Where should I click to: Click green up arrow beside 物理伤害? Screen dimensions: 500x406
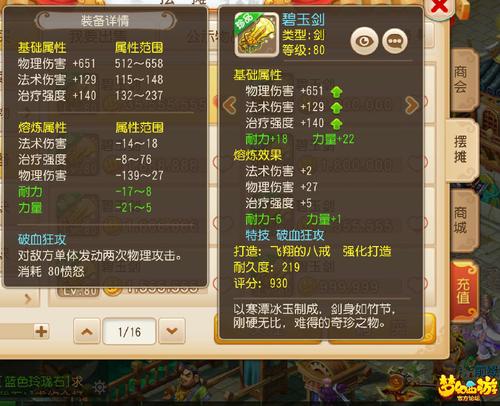[336, 91]
